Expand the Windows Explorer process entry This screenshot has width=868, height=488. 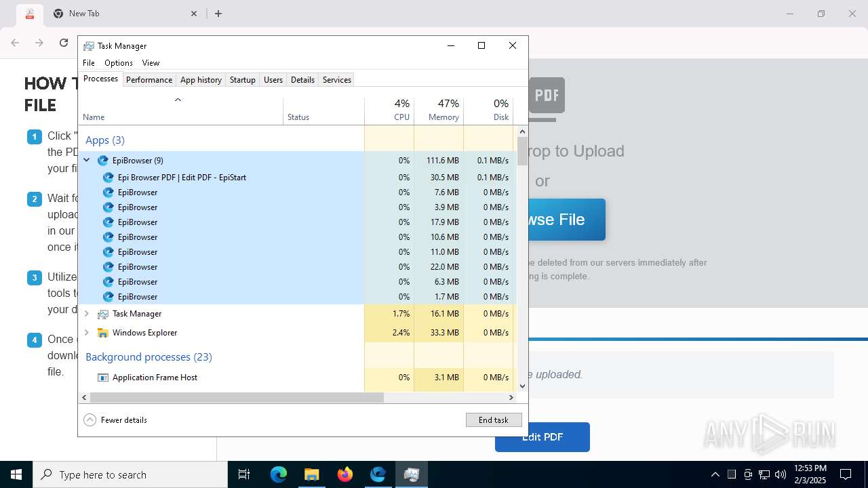point(86,333)
